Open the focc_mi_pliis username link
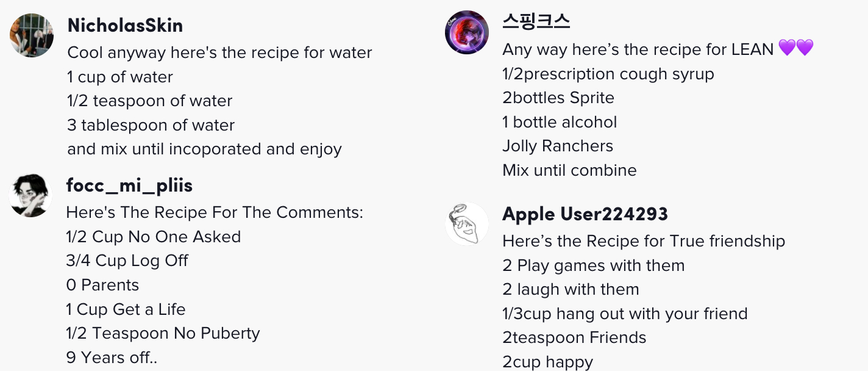 click(x=129, y=185)
